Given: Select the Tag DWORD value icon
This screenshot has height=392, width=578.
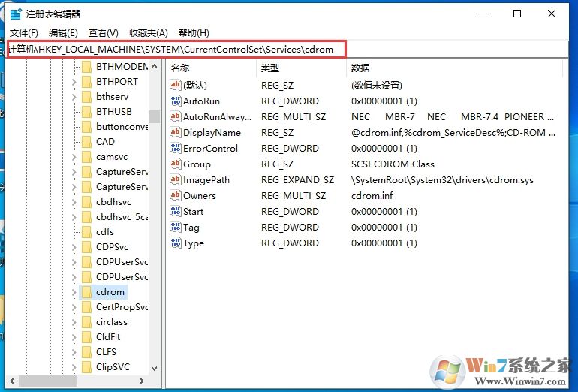Looking at the screenshot, I should click(176, 227).
